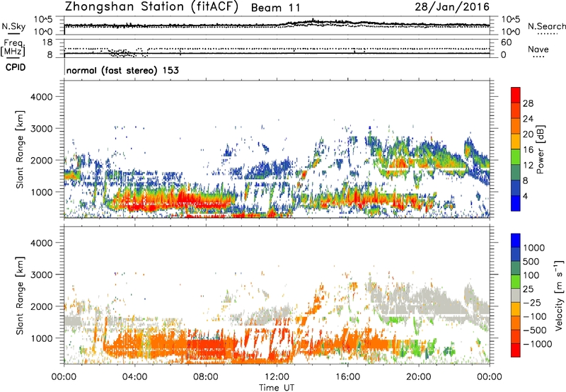Screen dimensions: 566x392
Task: Click the '100' velocity scale value
Action: (x=531, y=275)
